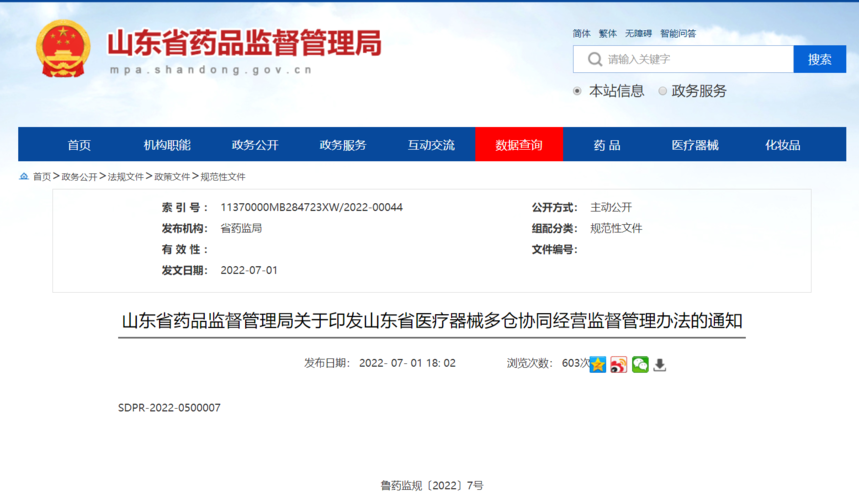Select the 本站信息 radio button
Screen dimensions: 859x502
click(577, 91)
